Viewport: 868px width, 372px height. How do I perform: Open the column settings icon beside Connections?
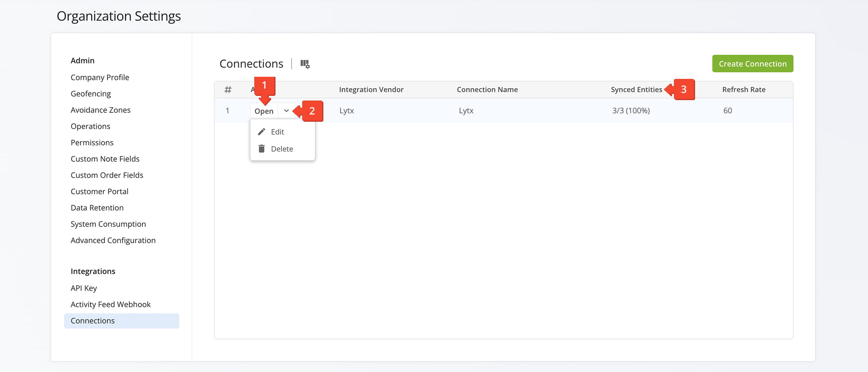[305, 64]
